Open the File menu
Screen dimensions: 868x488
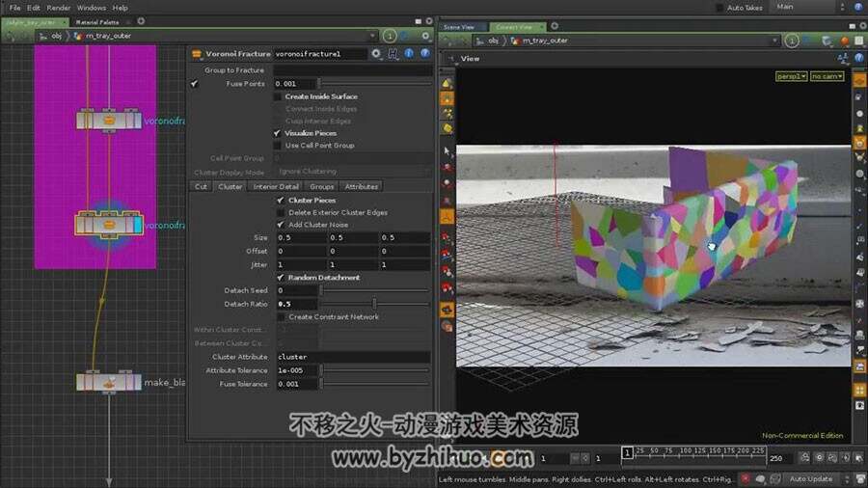[14, 8]
